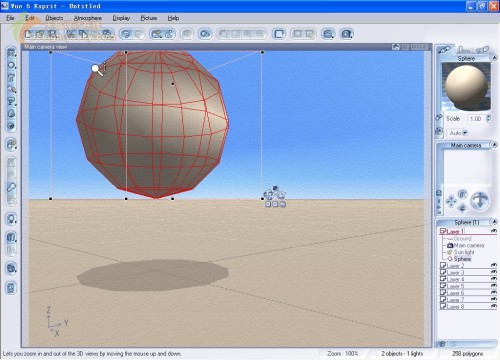
Task: Open the Picture menu
Action: pyautogui.click(x=149, y=18)
